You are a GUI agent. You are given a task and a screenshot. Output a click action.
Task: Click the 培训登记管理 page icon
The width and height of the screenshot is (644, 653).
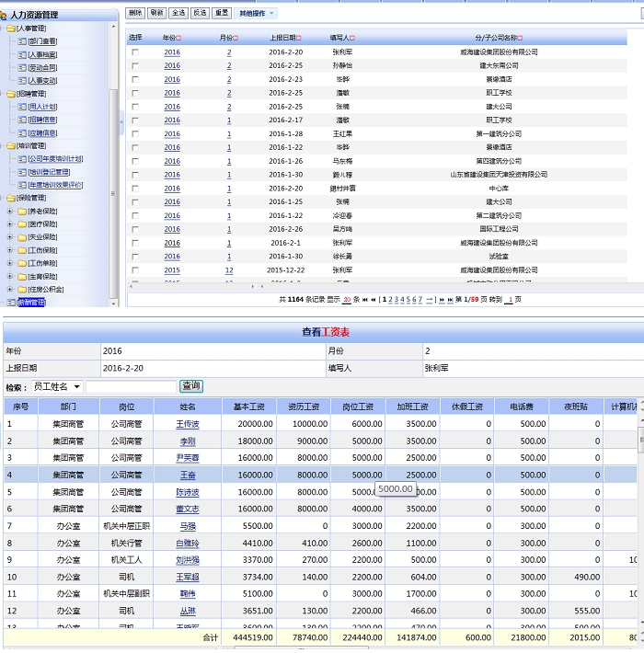click(22, 172)
